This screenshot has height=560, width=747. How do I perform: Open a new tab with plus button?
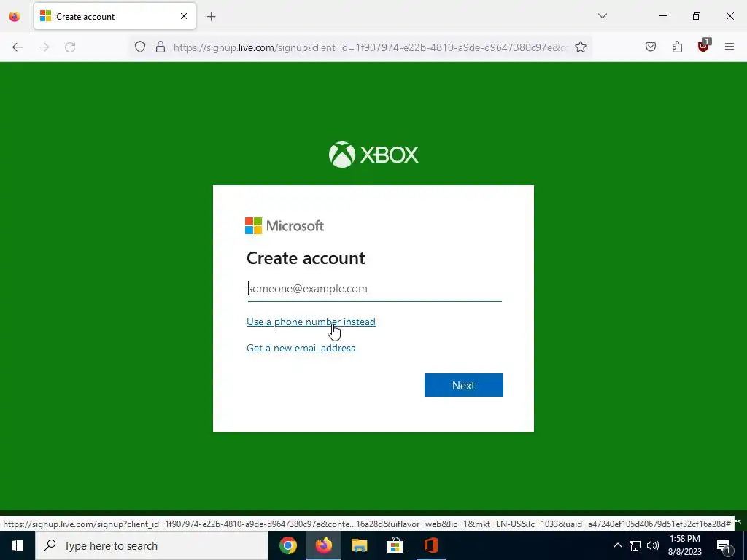212,17
